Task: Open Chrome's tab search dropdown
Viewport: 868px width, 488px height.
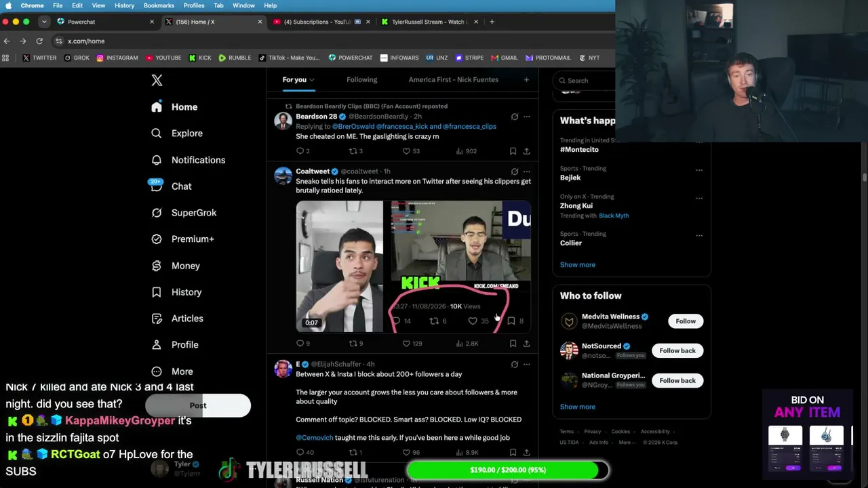Action: (x=45, y=22)
